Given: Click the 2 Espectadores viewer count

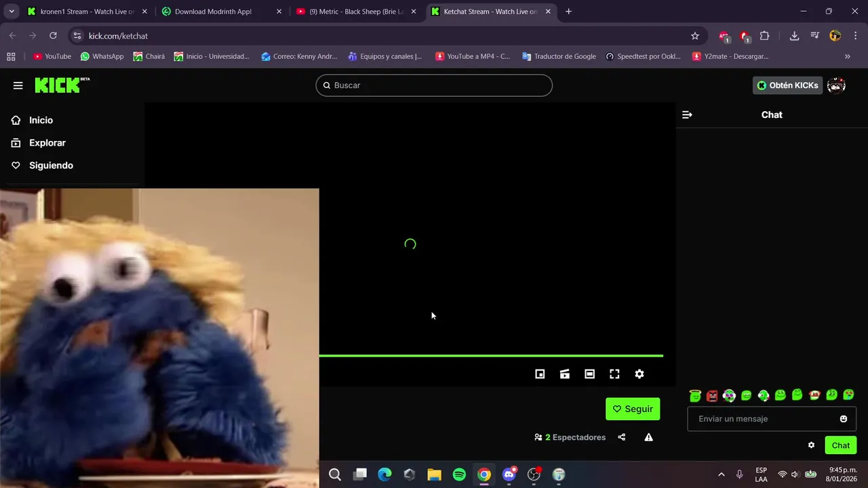Looking at the screenshot, I should click(570, 437).
